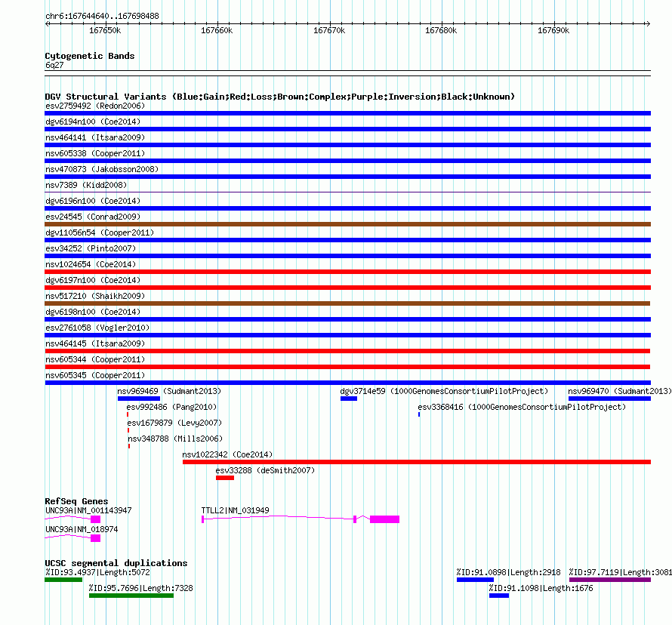Open the dgv6198n100 (Coe2014) label
The height and width of the screenshot is (625, 672).
tap(93, 312)
